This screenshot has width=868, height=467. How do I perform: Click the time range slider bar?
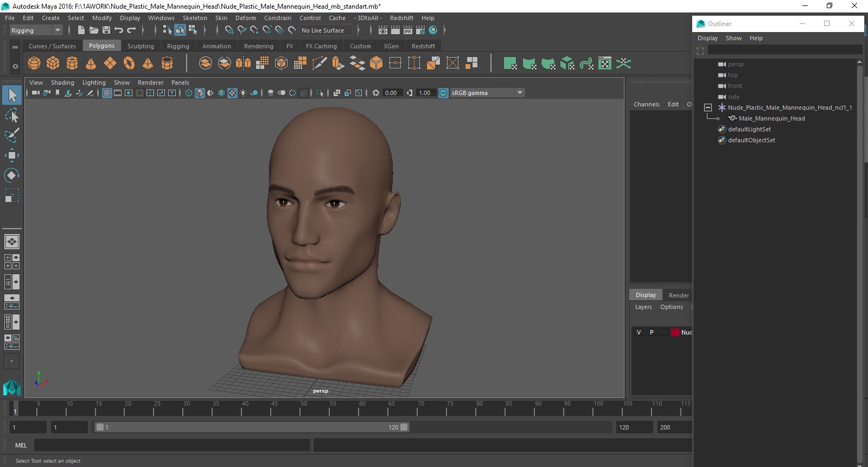(x=252, y=427)
